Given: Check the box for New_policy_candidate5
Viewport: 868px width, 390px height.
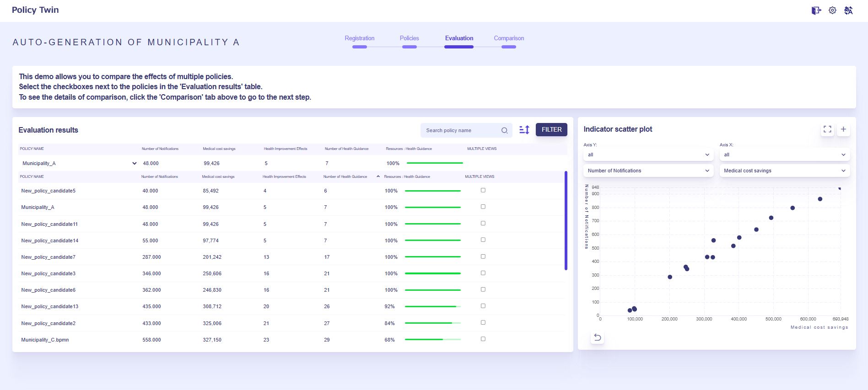Looking at the screenshot, I should [483, 190].
